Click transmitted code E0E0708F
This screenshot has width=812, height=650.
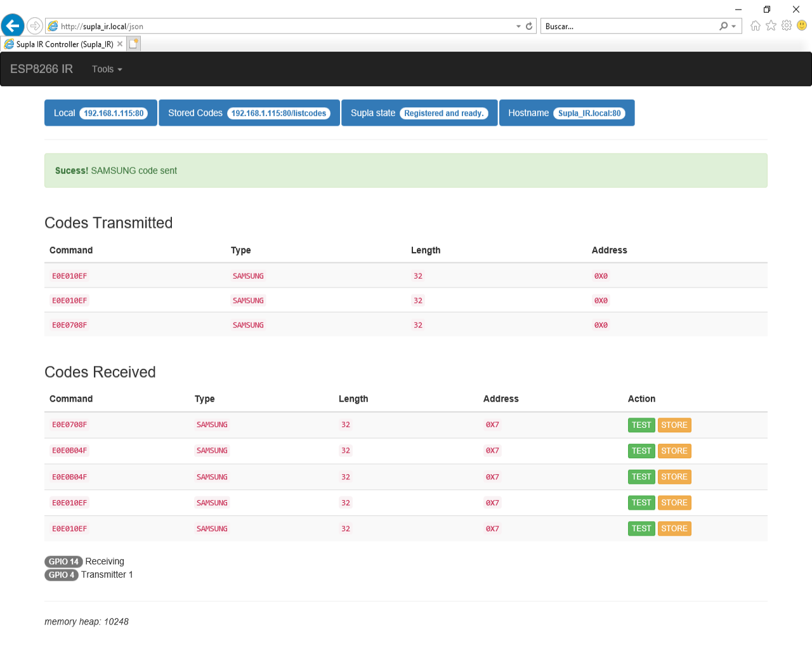point(69,325)
